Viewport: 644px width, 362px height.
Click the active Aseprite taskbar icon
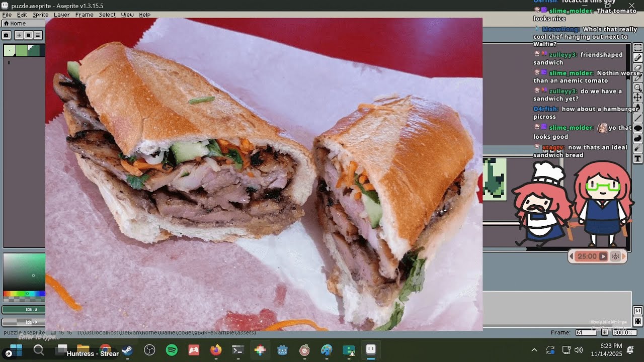pos(371,349)
